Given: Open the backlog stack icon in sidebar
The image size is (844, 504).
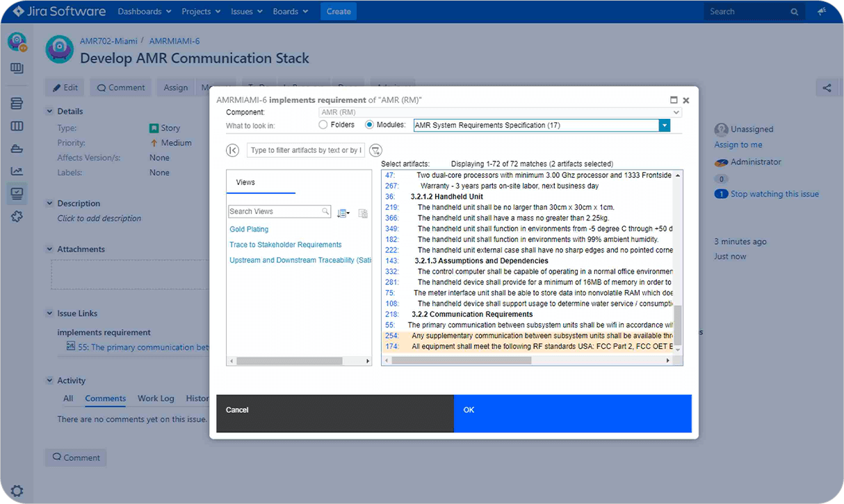Looking at the screenshot, I should click(x=17, y=104).
